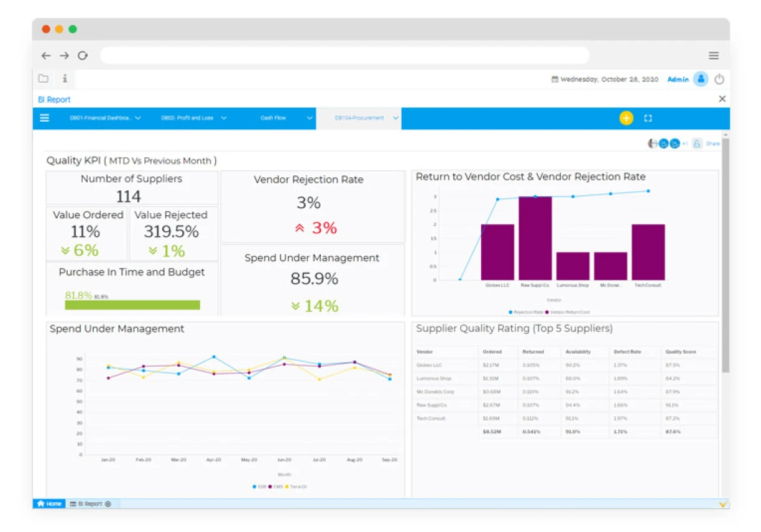Click the browser address bar
761x532 pixels.
tap(345, 56)
